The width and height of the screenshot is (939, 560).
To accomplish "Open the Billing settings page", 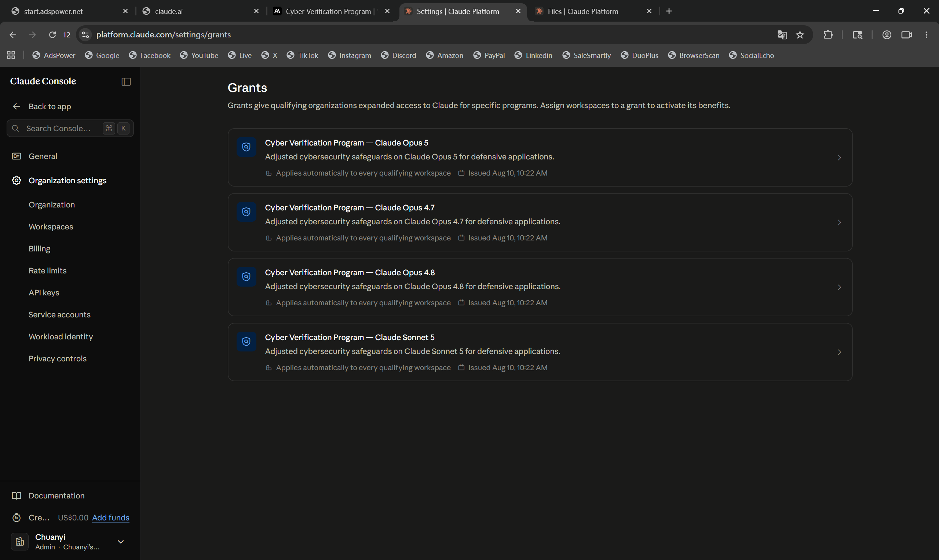I will point(39,249).
